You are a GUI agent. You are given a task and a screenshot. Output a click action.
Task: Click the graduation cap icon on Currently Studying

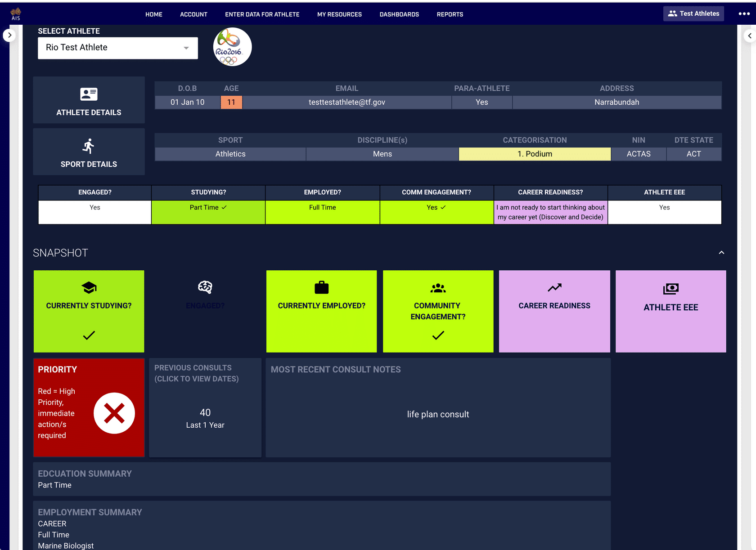(x=89, y=287)
